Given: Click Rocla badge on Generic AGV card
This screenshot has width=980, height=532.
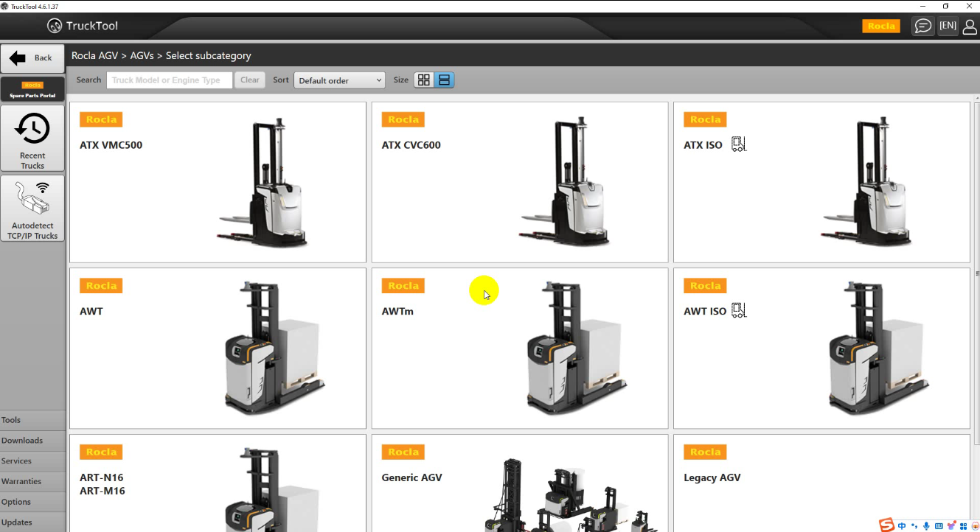Looking at the screenshot, I should coord(403,452).
